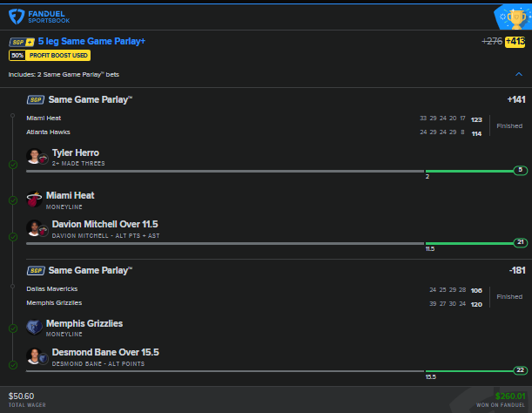
Task: Click the $260.01 won on FanDuel amount
Action: point(510,396)
